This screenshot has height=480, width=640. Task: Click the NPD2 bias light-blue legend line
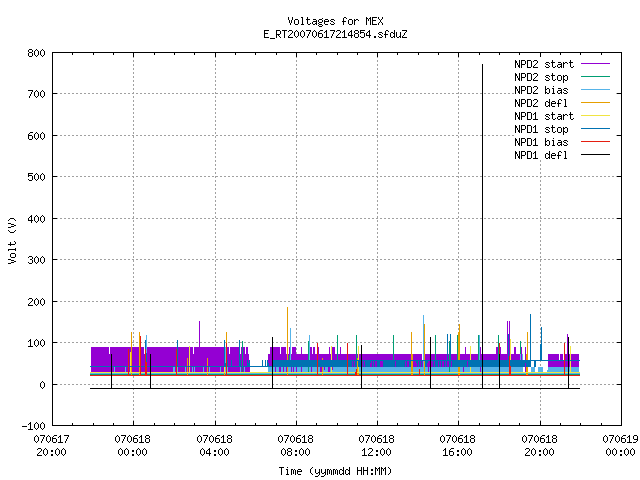[595, 90]
